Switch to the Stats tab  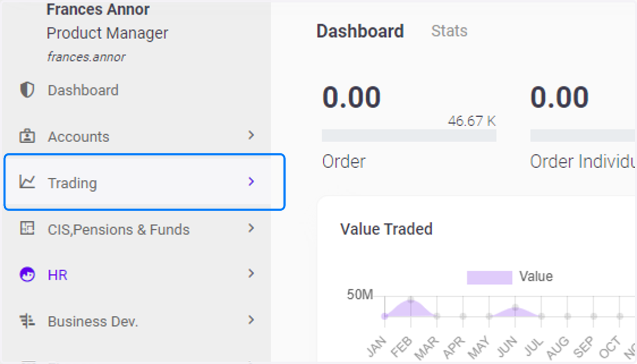[x=449, y=31]
